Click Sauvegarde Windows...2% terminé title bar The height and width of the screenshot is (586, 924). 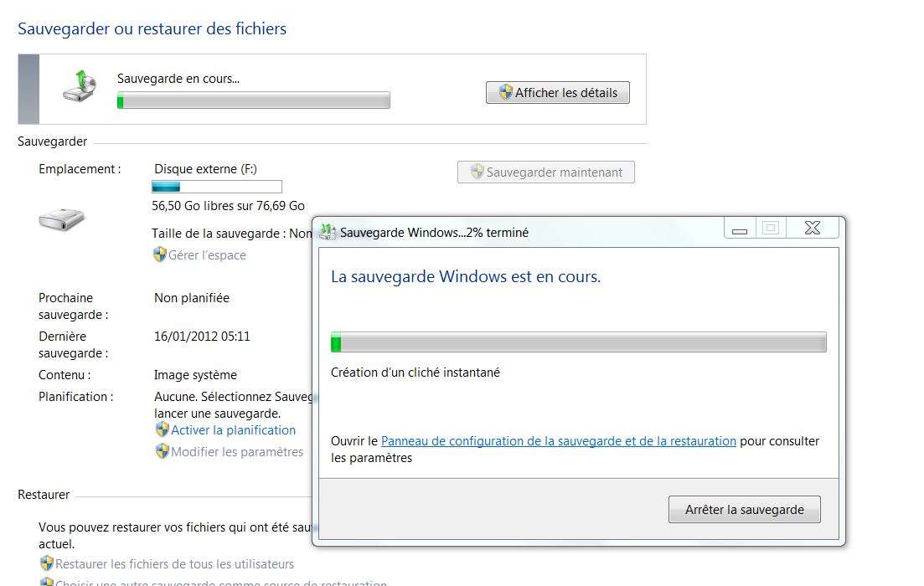[434, 233]
